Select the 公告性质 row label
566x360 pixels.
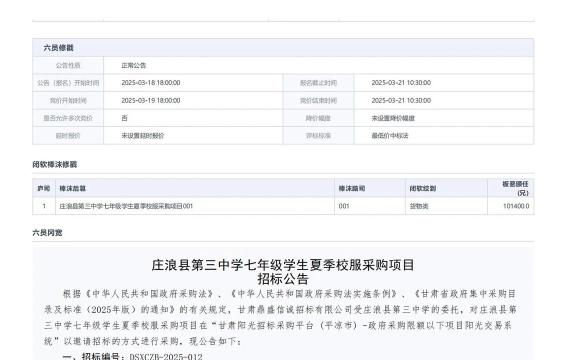pyautogui.click(x=68, y=65)
